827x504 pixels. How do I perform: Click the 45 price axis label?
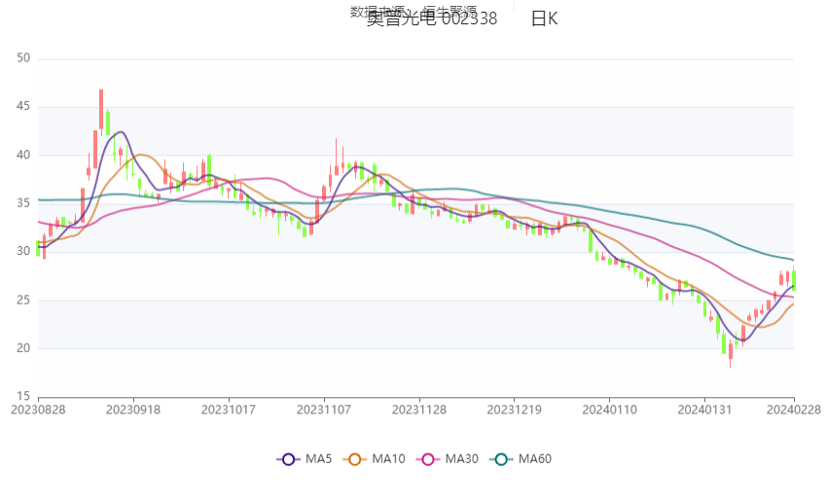click(23, 106)
